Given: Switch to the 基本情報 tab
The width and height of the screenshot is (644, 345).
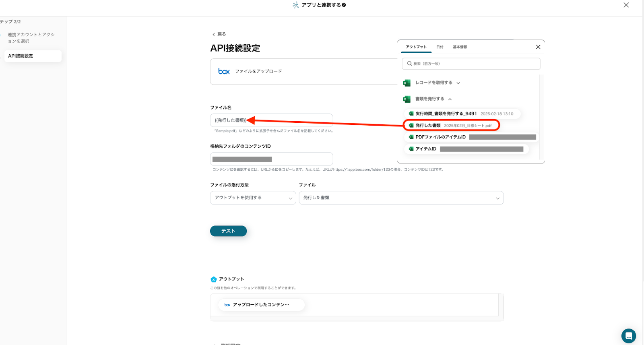Looking at the screenshot, I should (460, 47).
